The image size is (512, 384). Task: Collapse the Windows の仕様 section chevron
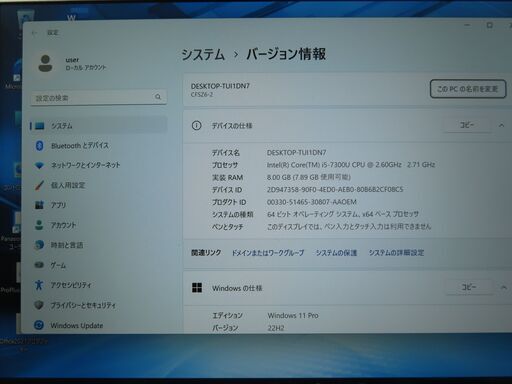503,287
